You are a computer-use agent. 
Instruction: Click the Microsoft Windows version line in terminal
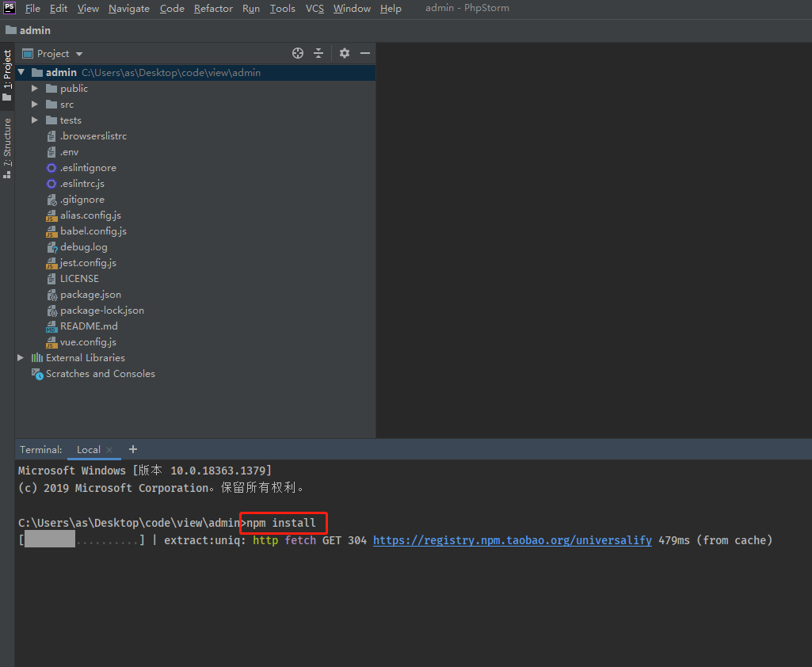[x=145, y=471]
